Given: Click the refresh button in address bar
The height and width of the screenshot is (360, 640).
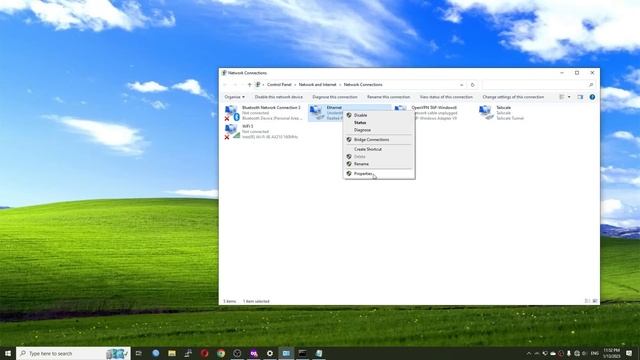Looking at the screenshot, I should pyautogui.click(x=473, y=85).
